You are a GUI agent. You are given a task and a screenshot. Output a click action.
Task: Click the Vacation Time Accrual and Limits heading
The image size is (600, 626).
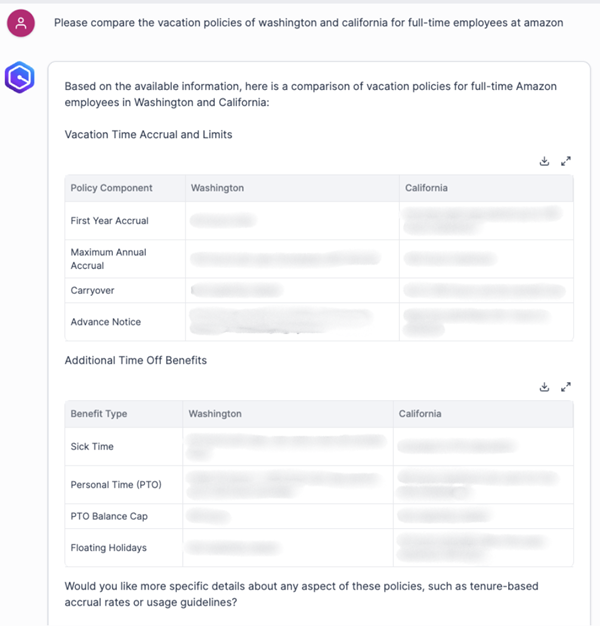(148, 135)
